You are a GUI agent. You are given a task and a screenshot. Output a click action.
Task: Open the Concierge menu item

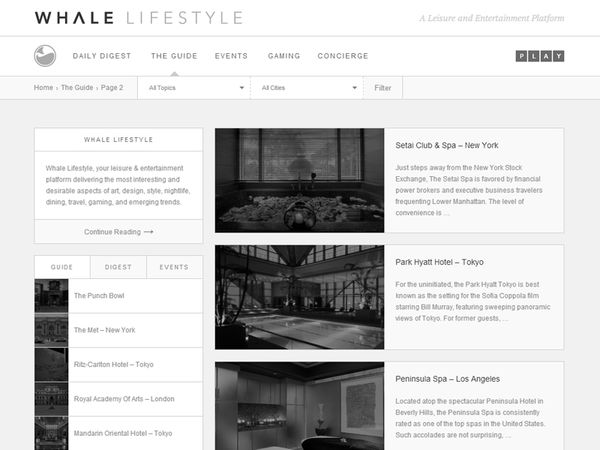coord(343,56)
